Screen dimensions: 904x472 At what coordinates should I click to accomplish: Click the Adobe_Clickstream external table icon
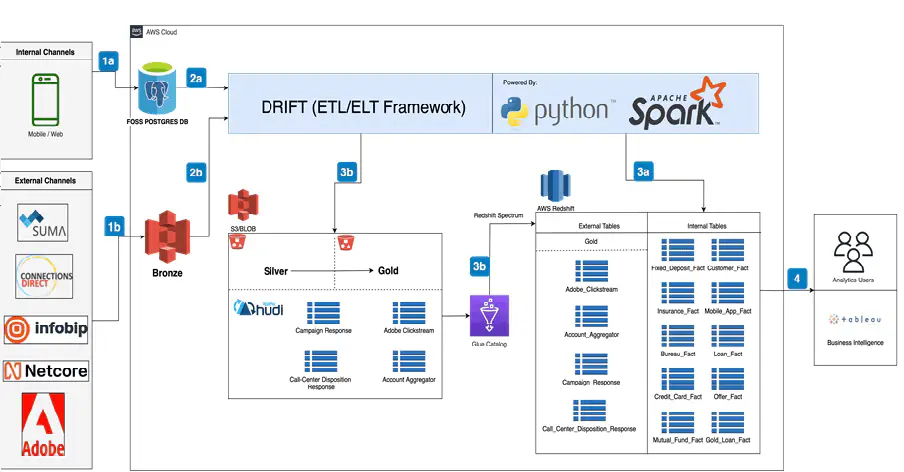tap(592, 271)
